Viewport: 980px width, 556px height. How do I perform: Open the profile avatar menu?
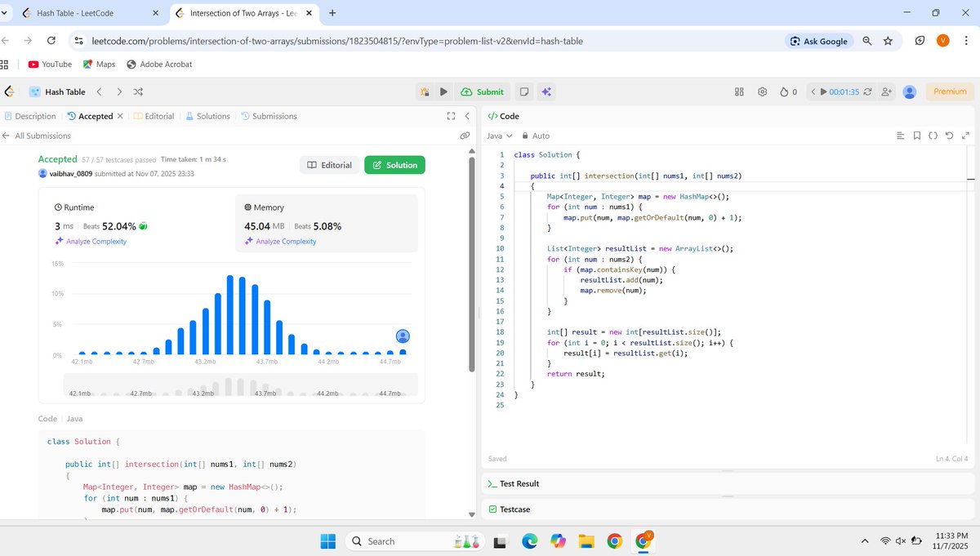click(910, 92)
